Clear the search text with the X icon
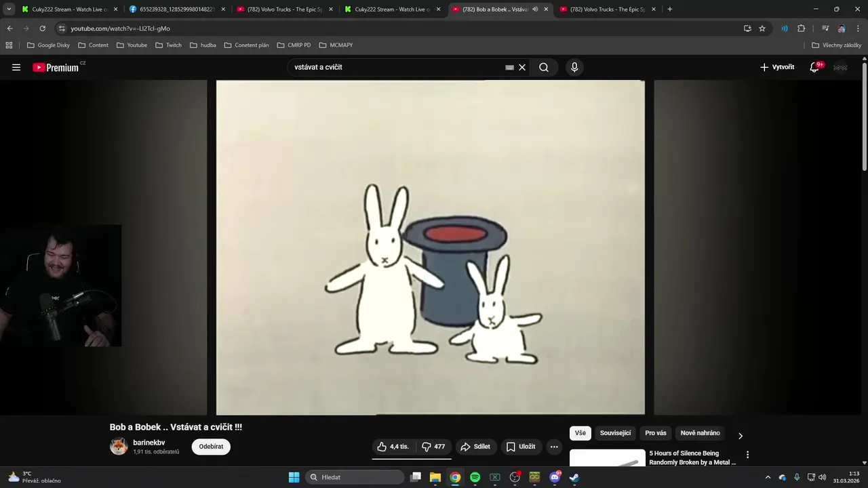This screenshot has width=868, height=488. click(522, 67)
